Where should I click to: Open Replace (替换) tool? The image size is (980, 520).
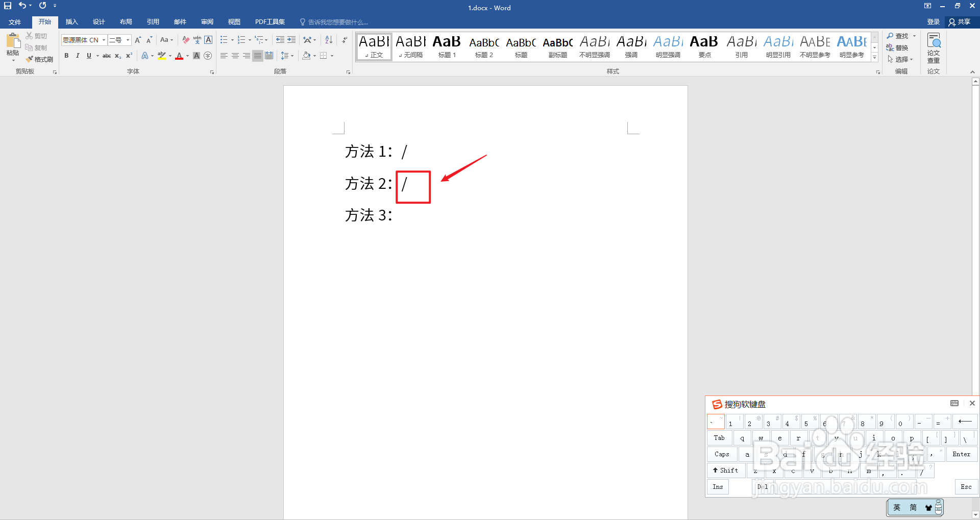[x=897, y=47]
